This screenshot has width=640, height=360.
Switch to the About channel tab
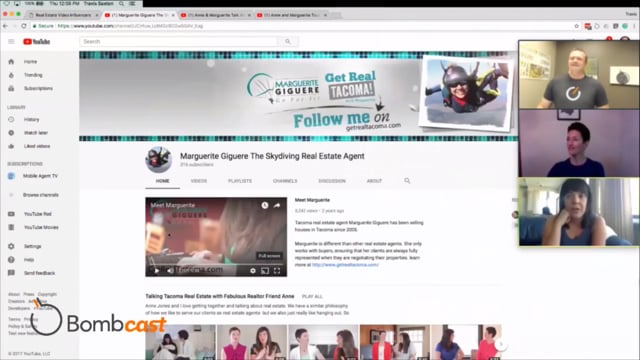(x=374, y=181)
